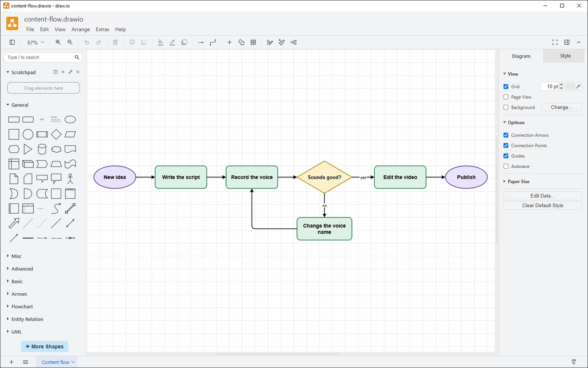This screenshot has width=588, height=368.
Task: Toggle the Connection Points checkbox
Action: click(x=506, y=146)
